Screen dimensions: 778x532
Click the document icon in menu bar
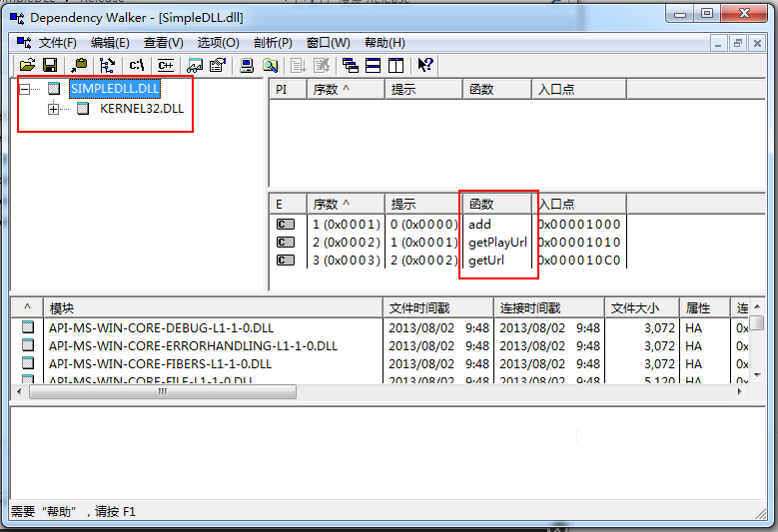[23, 43]
